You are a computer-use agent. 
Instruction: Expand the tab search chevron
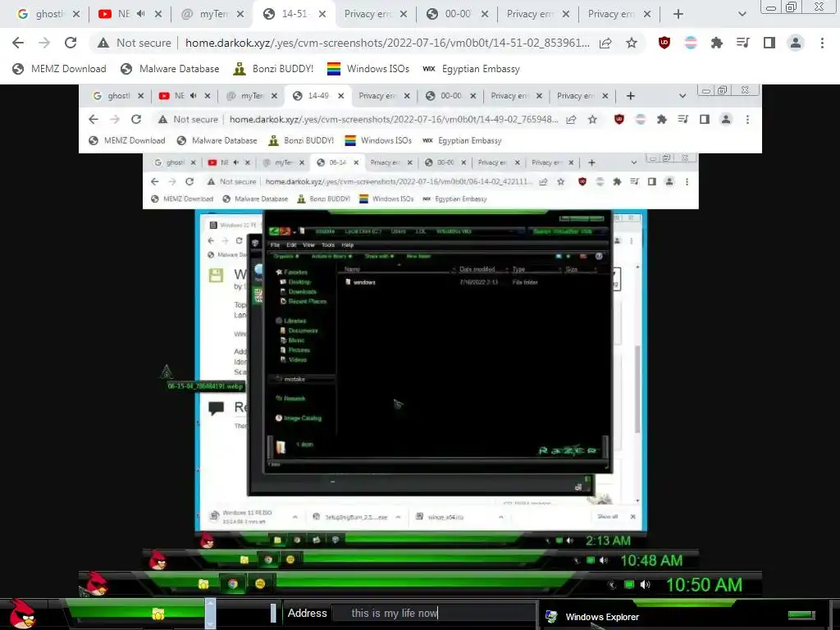(x=742, y=15)
